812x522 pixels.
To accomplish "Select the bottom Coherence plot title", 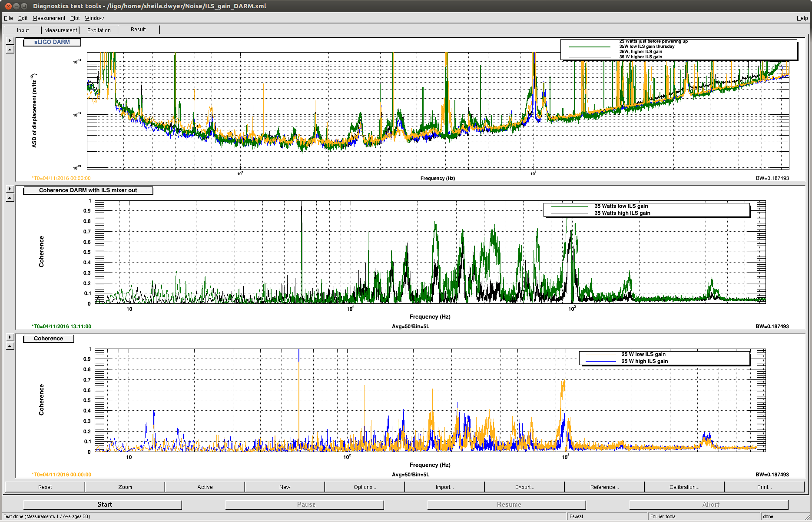I will pos(49,339).
